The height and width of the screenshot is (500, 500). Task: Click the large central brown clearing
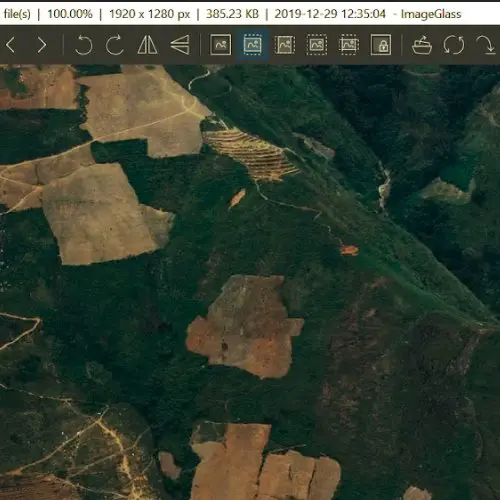(245, 326)
